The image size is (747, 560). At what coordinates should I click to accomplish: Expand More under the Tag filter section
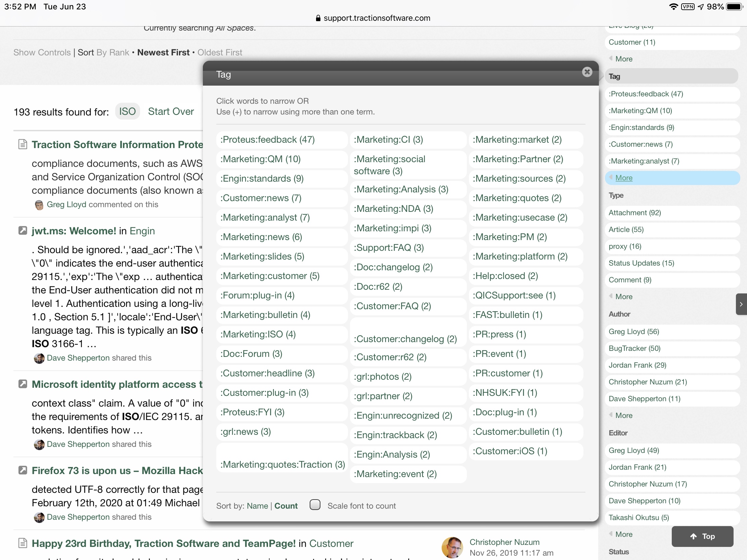[623, 178]
